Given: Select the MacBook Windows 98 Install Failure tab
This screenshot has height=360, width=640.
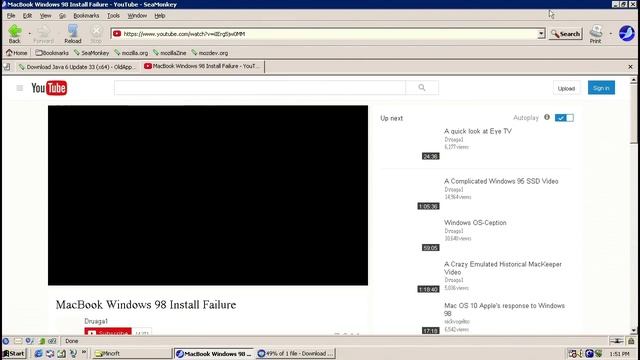Looking at the screenshot, I should pyautogui.click(x=203, y=66).
